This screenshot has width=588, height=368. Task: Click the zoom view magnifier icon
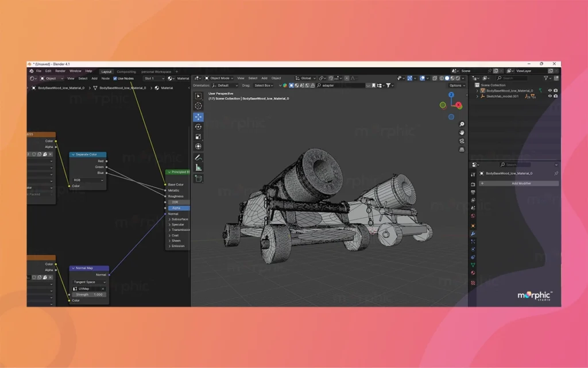pos(462,124)
